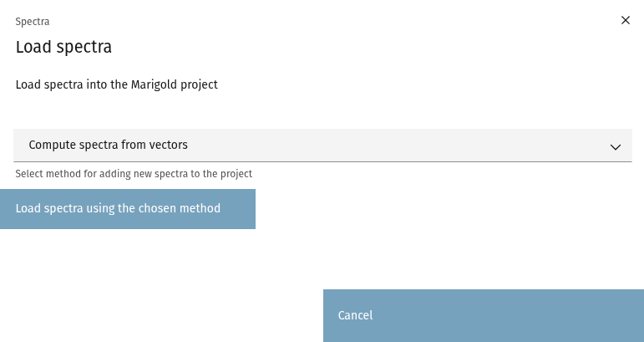Select the spectra loading method combo box

pyautogui.click(x=322, y=145)
